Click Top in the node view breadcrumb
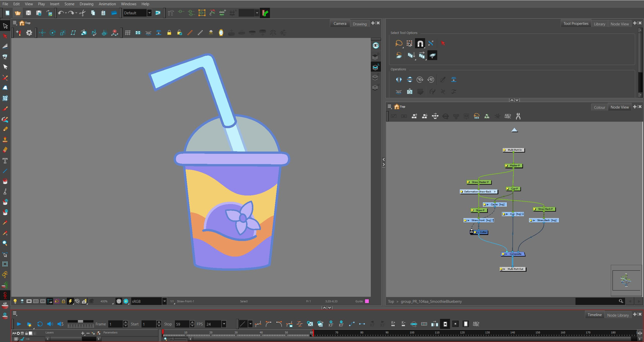Image resolution: width=644 pixels, height=342 pixels. coord(391,301)
